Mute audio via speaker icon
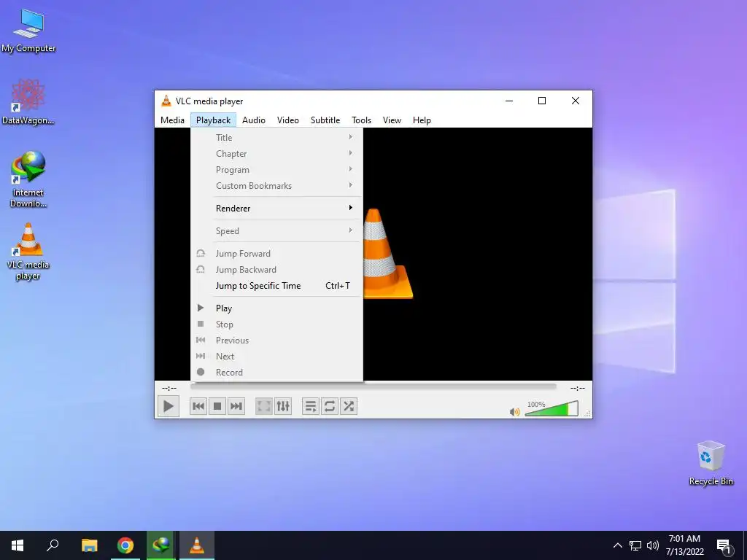 (514, 411)
